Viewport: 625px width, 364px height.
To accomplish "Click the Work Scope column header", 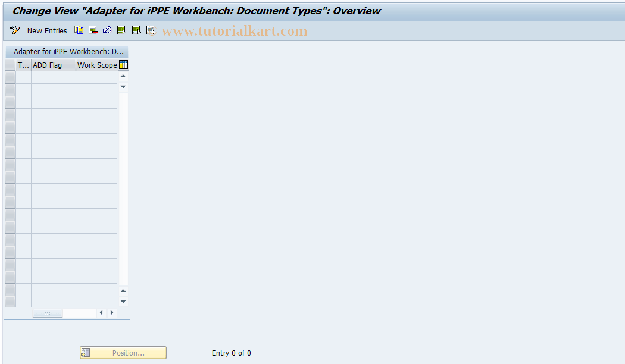I will 96,65.
